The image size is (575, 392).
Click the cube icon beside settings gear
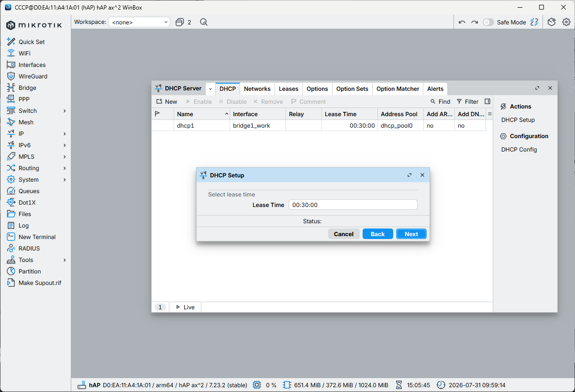[552, 22]
